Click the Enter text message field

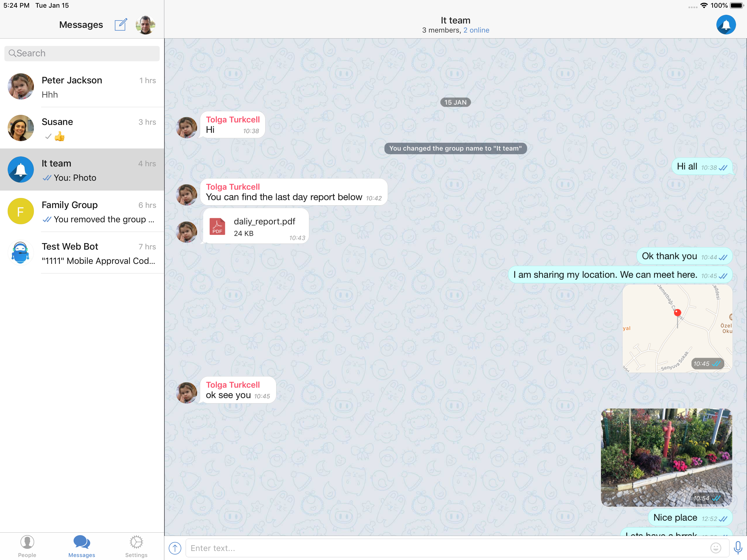(x=457, y=548)
